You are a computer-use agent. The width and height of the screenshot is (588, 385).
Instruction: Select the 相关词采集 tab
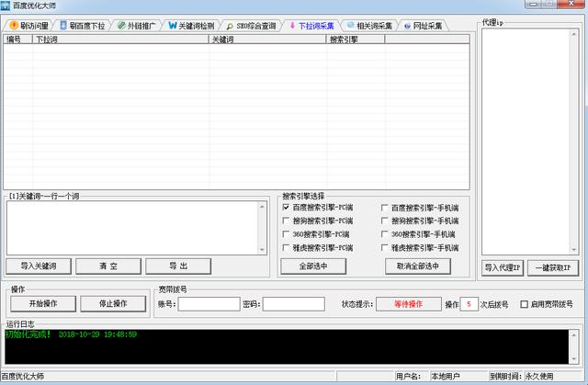tap(370, 26)
